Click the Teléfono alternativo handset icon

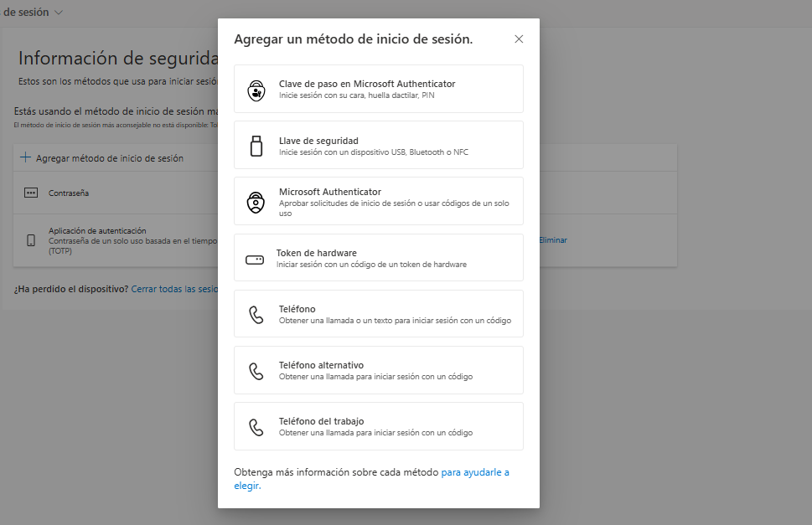[256, 371]
